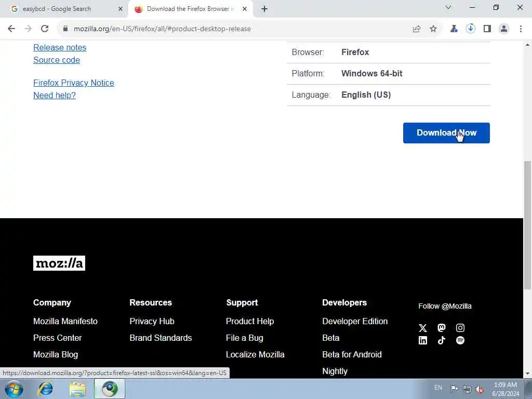This screenshot has width=532, height=399.
Task: Open Brand Standards footer link
Action: pos(161,338)
